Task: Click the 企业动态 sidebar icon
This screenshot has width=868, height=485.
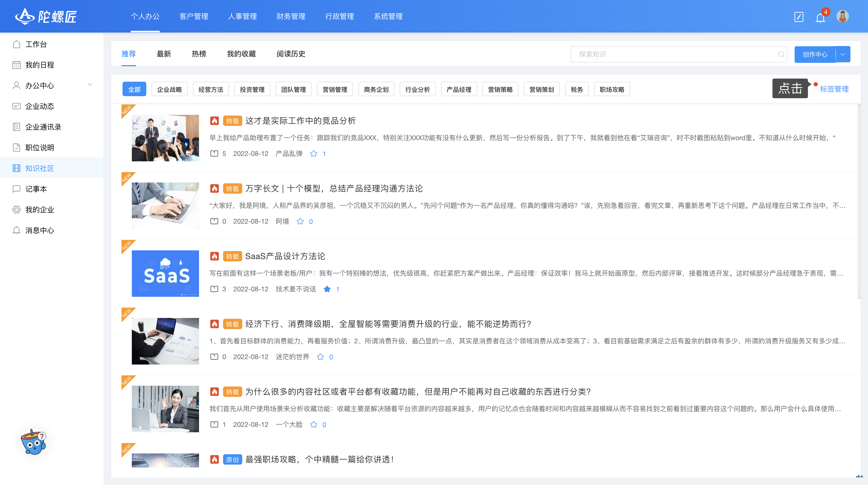Action: pyautogui.click(x=16, y=106)
